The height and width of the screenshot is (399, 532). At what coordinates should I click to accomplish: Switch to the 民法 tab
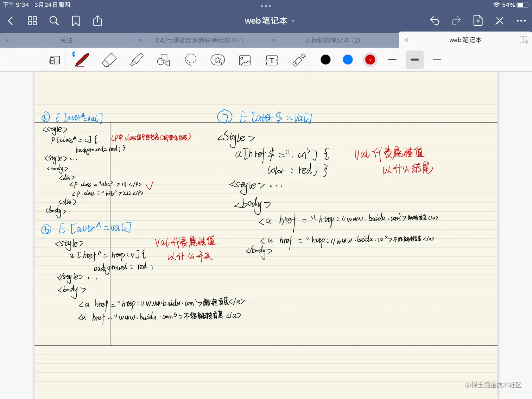[66, 40]
